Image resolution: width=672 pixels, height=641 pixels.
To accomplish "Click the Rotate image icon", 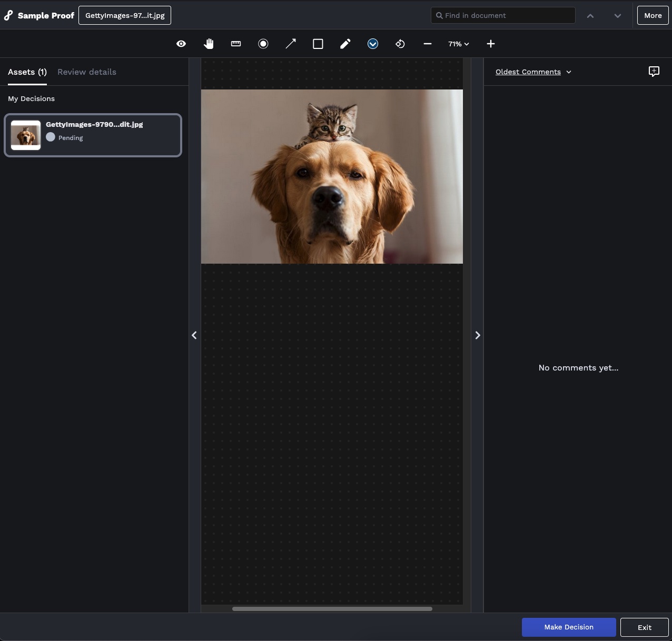I will [x=400, y=44].
